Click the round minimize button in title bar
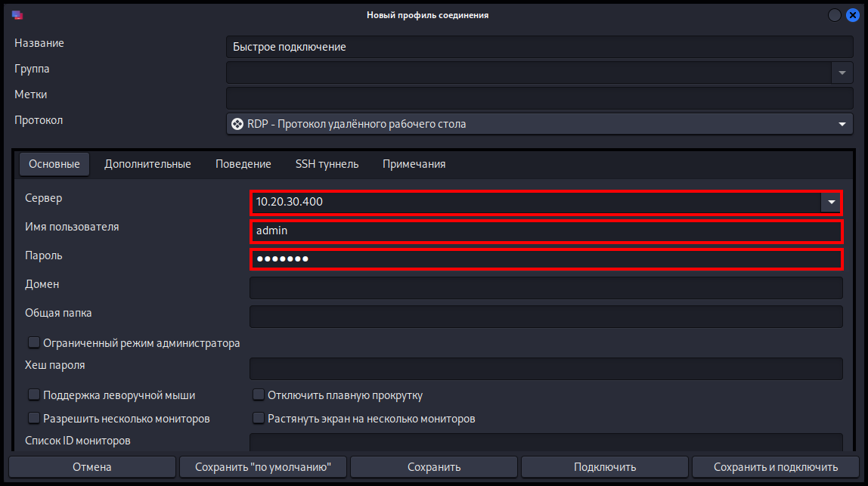 click(x=834, y=16)
